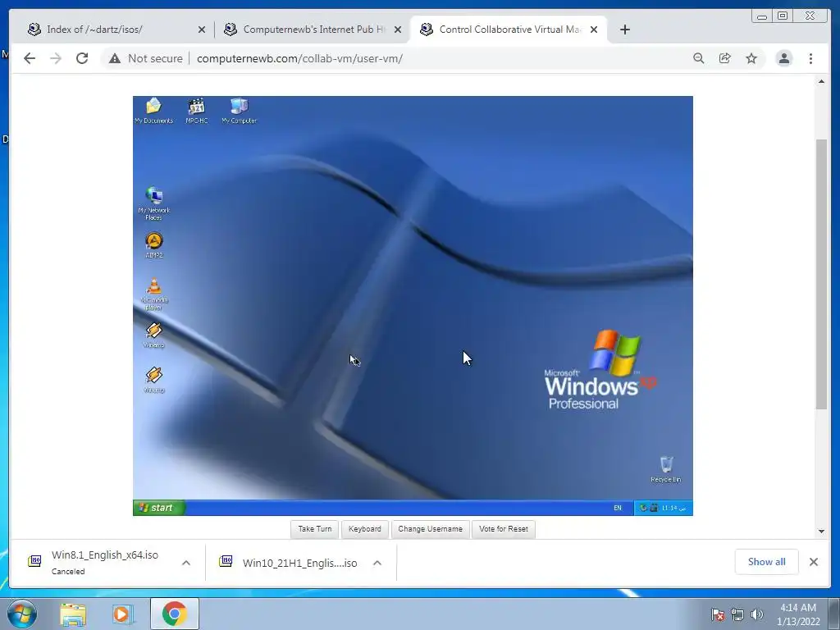This screenshot has height=630, width=840.
Task: Go back to the previous page
Action: coord(30,58)
